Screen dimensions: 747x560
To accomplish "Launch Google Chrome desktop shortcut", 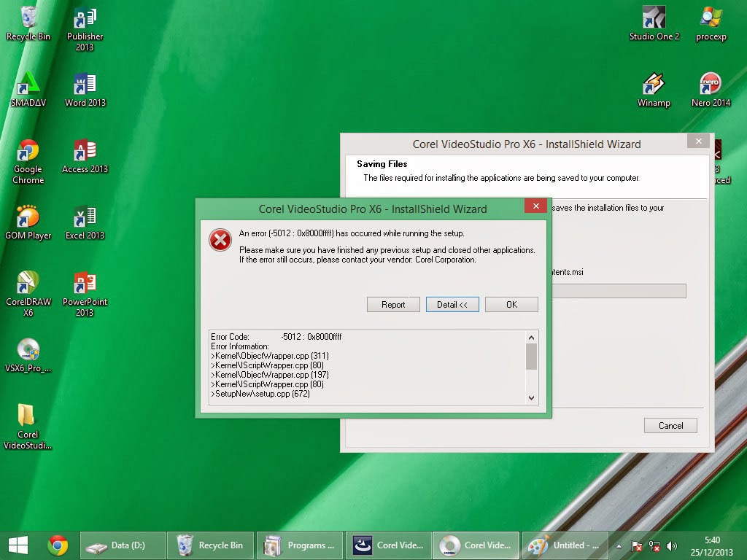I will click(x=28, y=161).
